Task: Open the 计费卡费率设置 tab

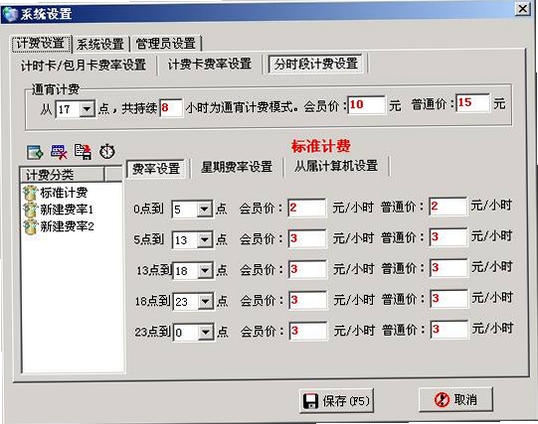Action: tap(210, 64)
